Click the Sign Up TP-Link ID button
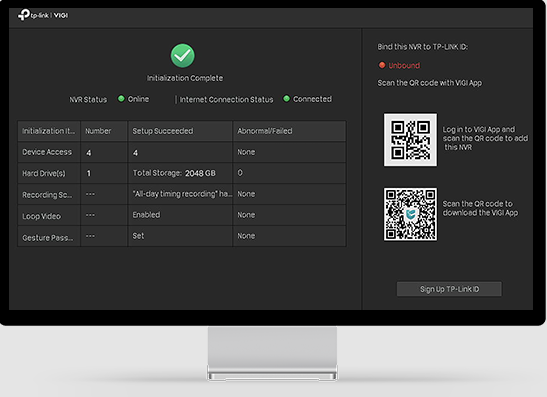547x397 pixels. tap(449, 289)
